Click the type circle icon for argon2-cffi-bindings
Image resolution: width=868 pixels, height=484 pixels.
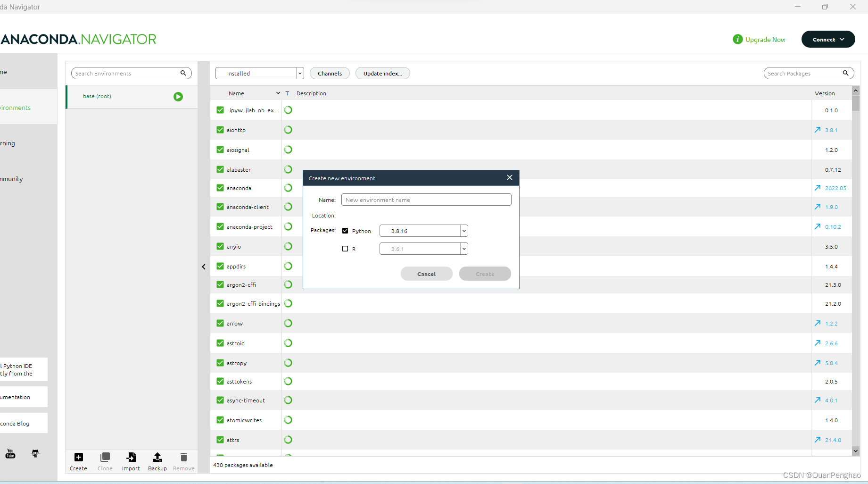pyautogui.click(x=288, y=303)
